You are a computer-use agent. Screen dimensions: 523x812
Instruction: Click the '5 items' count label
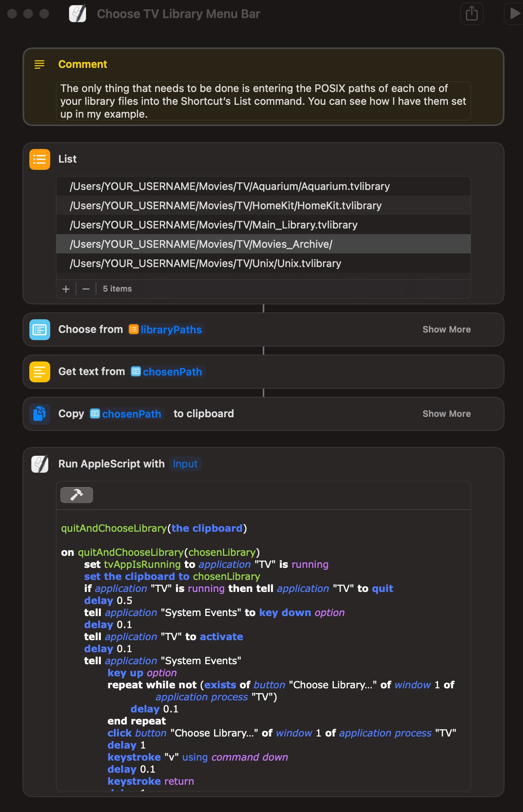click(x=117, y=289)
